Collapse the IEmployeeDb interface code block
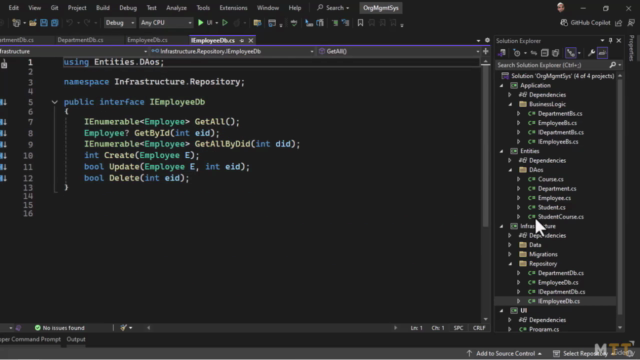Image resolution: width=640 pixels, height=360 pixels. (x=54, y=102)
